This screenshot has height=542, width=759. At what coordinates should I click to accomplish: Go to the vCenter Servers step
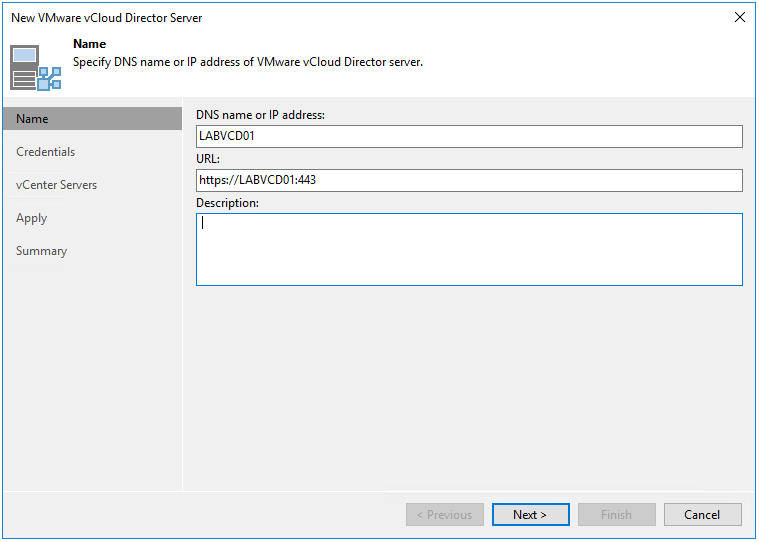point(56,185)
